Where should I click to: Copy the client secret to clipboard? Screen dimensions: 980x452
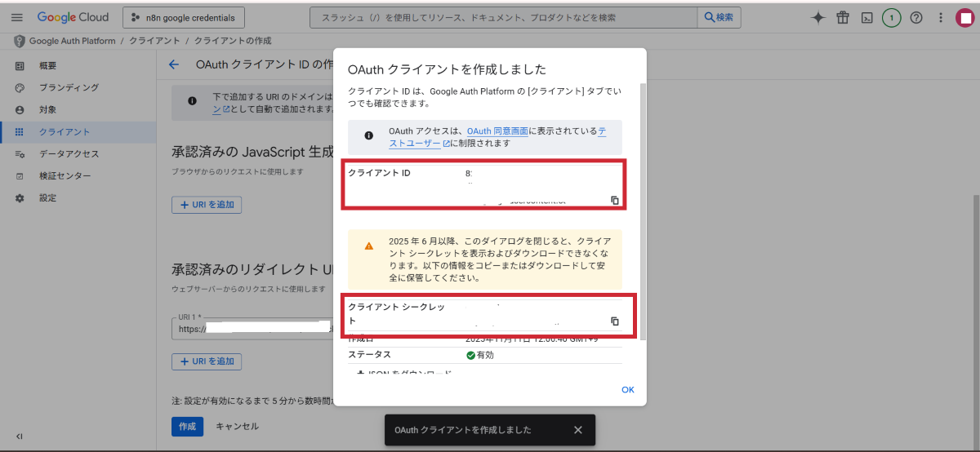615,321
